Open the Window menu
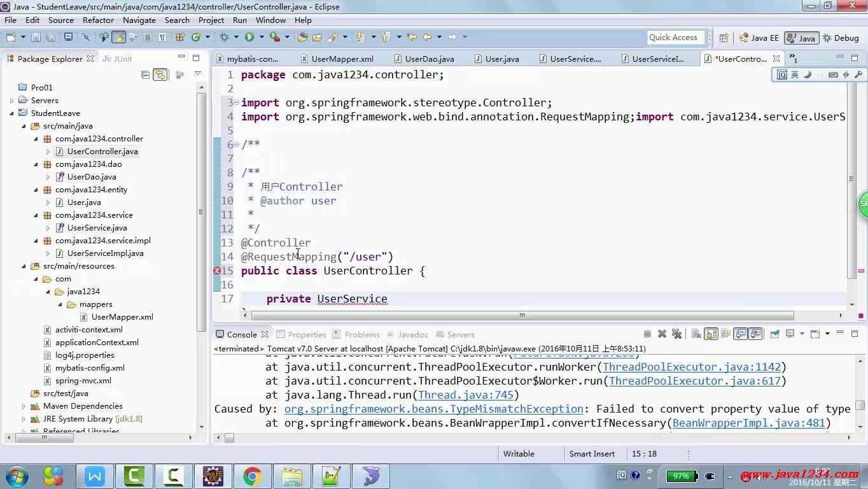This screenshot has width=868, height=489. pos(270,20)
